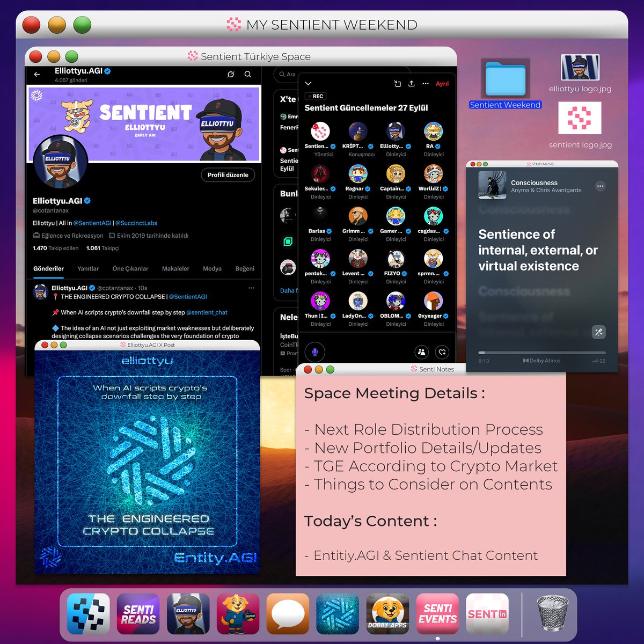
Task: Open the three-dot menu on Elliottyu's post
Action: pos(251,288)
